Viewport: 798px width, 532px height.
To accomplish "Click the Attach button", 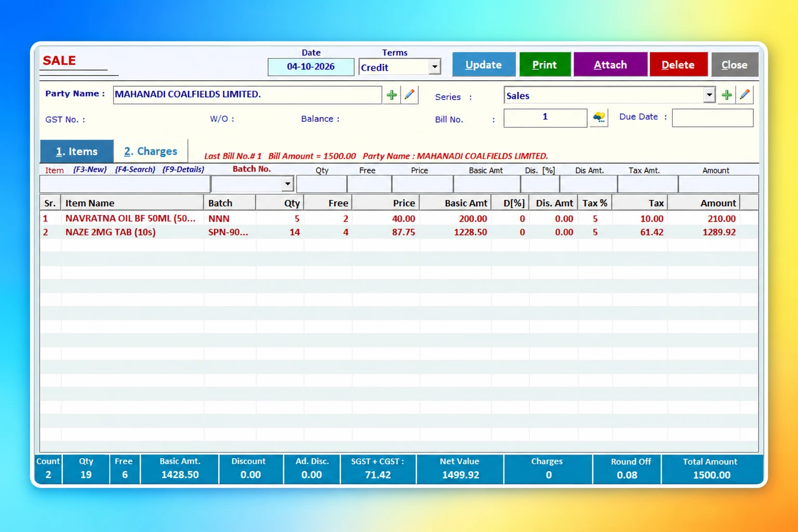I will [610, 64].
